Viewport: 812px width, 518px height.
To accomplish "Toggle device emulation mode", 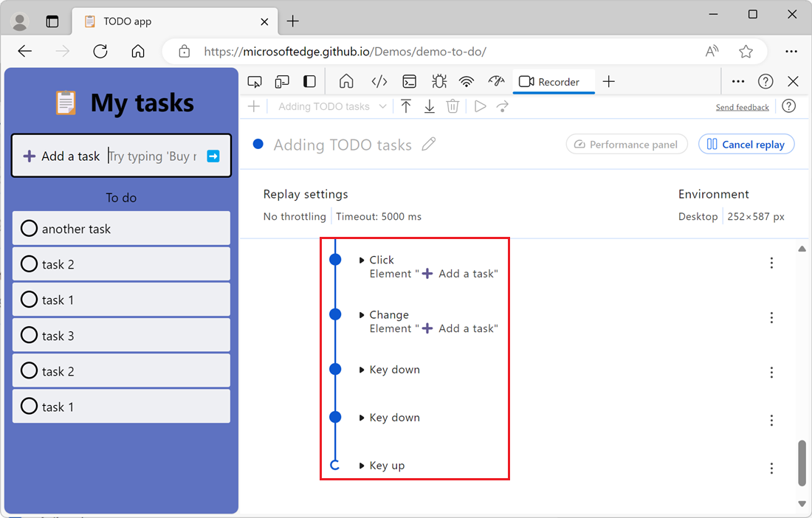I will (281, 81).
